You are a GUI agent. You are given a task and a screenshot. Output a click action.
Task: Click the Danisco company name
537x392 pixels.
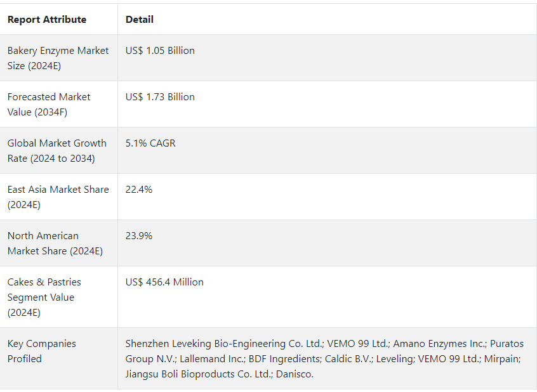pyautogui.click(x=295, y=374)
